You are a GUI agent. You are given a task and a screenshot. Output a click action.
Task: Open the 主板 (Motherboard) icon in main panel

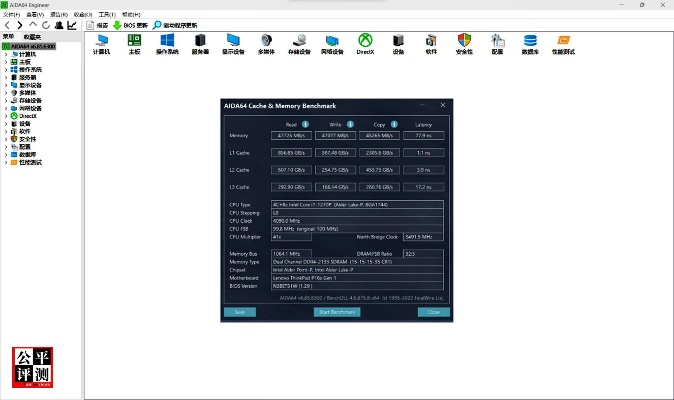pyautogui.click(x=134, y=42)
